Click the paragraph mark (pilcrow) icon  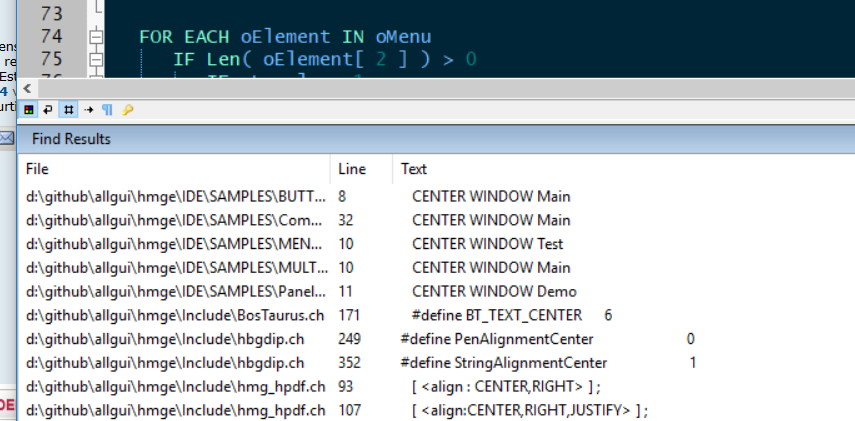tap(108, 108)
